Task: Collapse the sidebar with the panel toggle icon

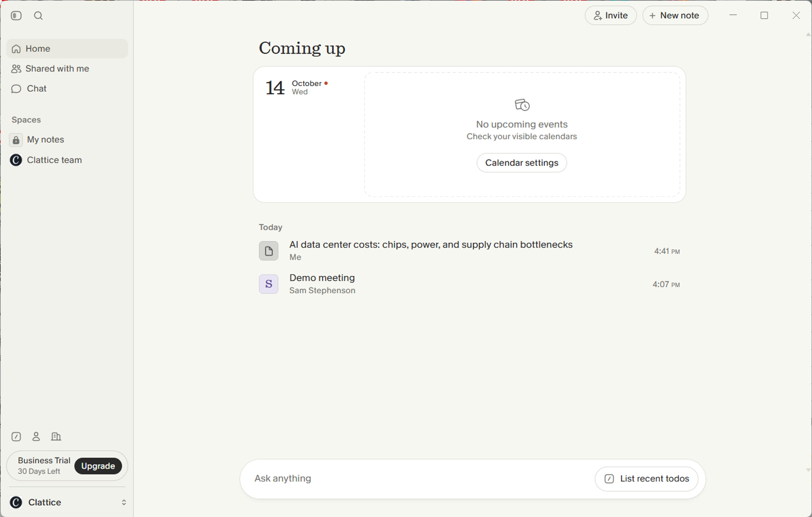Action: pyautogui.click(x=16, y=15)
